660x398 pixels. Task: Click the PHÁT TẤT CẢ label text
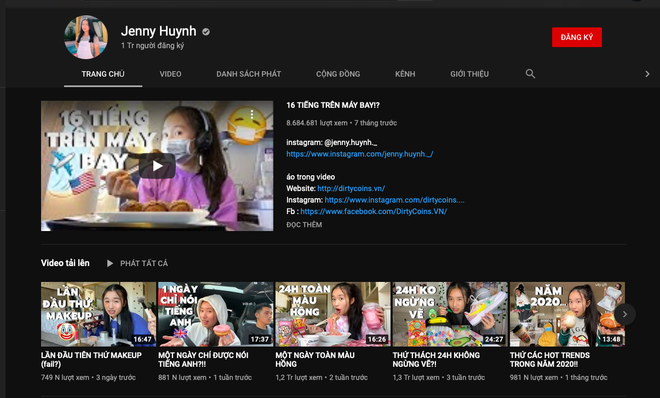point(144,263)
